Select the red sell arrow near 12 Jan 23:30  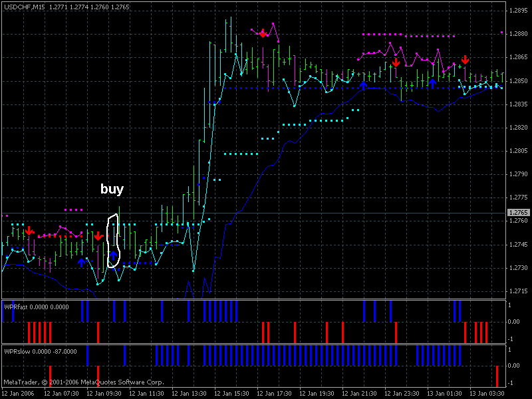click(x=396, y=62)
